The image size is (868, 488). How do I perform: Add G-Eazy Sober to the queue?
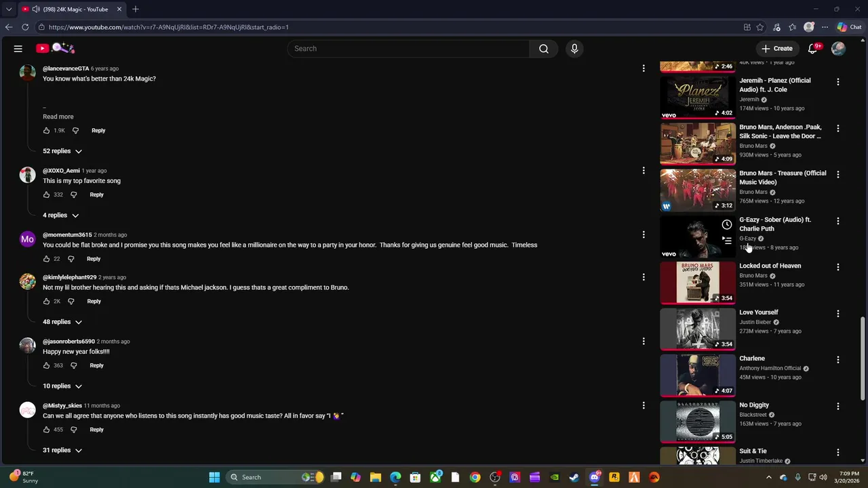coord(727,241)
